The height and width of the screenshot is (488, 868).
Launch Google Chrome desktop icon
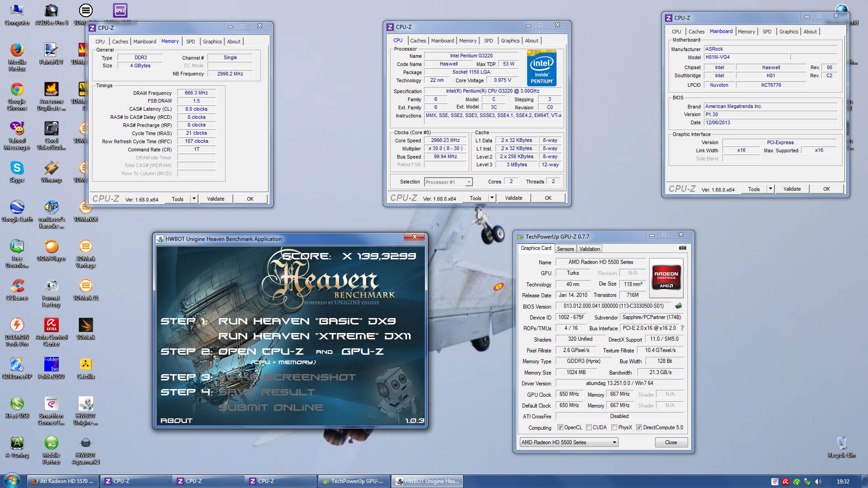pyautogui.click(x=17, y=96)
